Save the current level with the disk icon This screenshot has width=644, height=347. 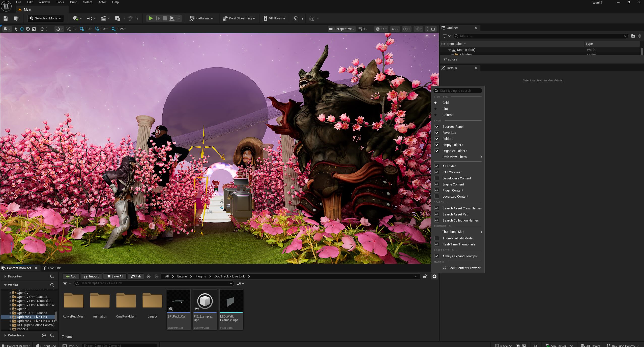6,18
